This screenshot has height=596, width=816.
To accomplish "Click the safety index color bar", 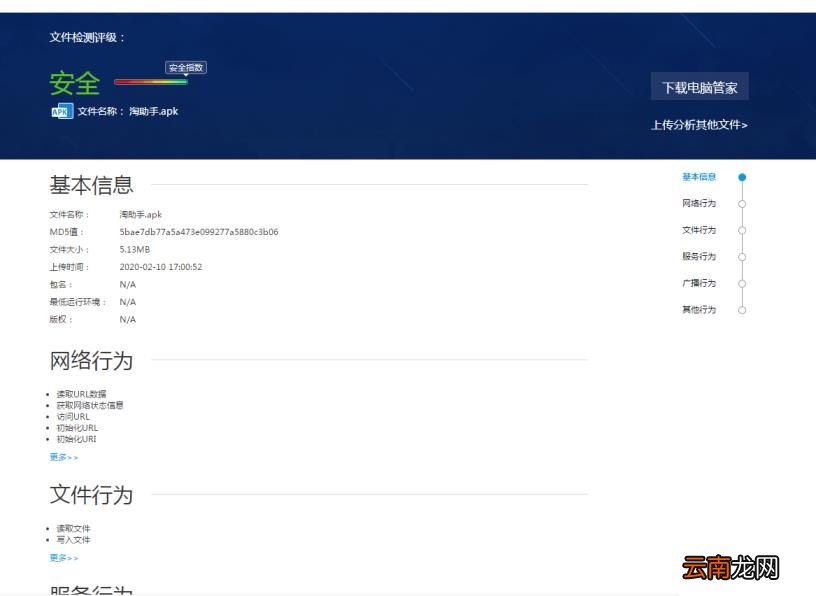I will [151, 82].
